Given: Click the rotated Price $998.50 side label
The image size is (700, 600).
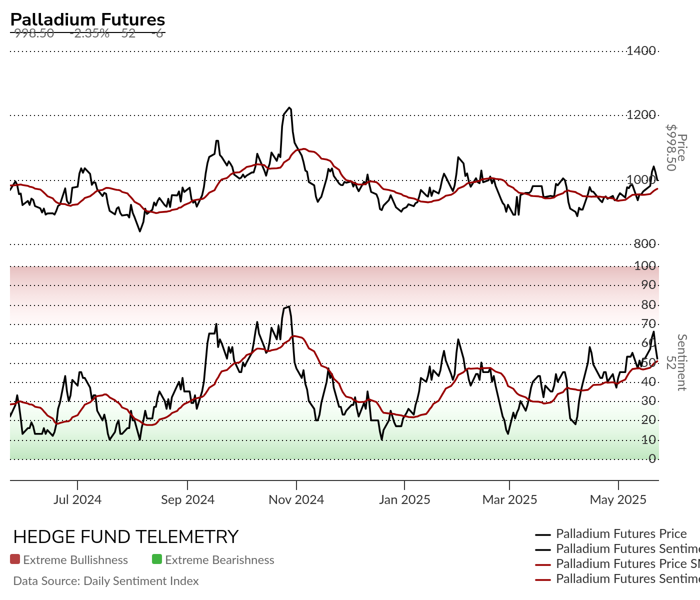Looking at the screenshot, I should pyautogui.click(x=676, y=147).
